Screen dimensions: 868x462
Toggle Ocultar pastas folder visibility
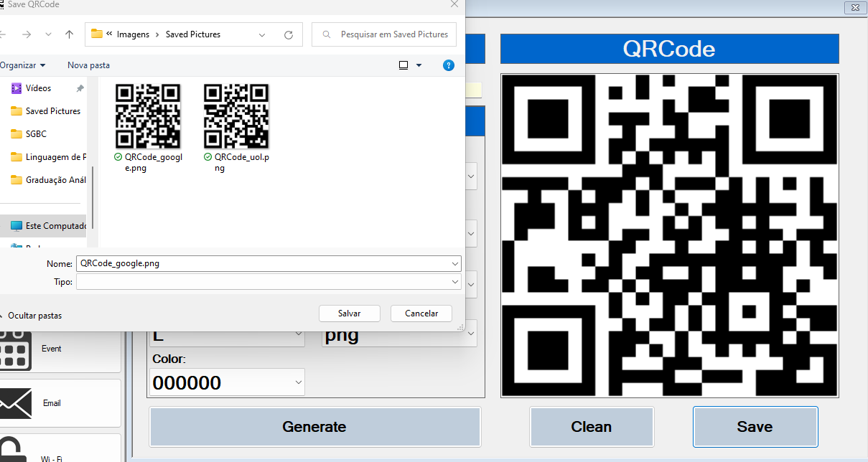coord(36,315)
